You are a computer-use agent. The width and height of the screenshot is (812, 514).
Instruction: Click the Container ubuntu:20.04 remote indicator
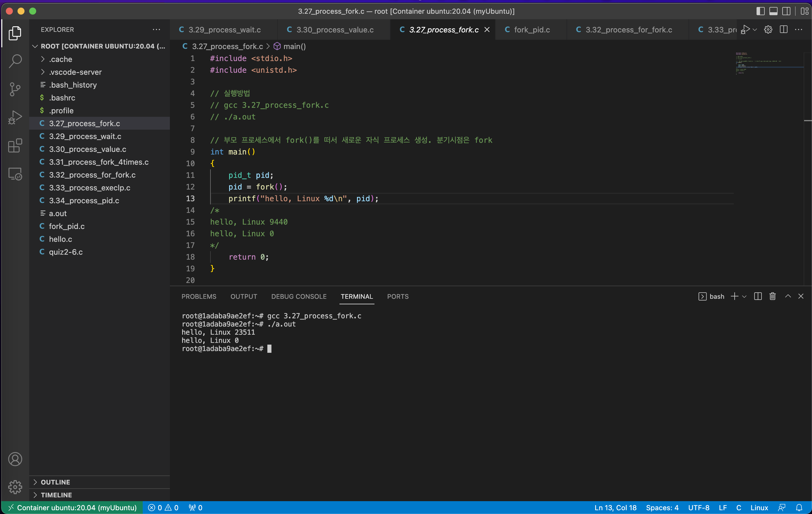coord(72,508)
